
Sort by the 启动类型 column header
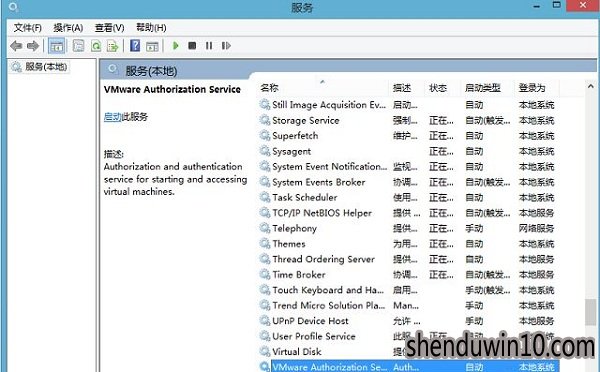483,88
